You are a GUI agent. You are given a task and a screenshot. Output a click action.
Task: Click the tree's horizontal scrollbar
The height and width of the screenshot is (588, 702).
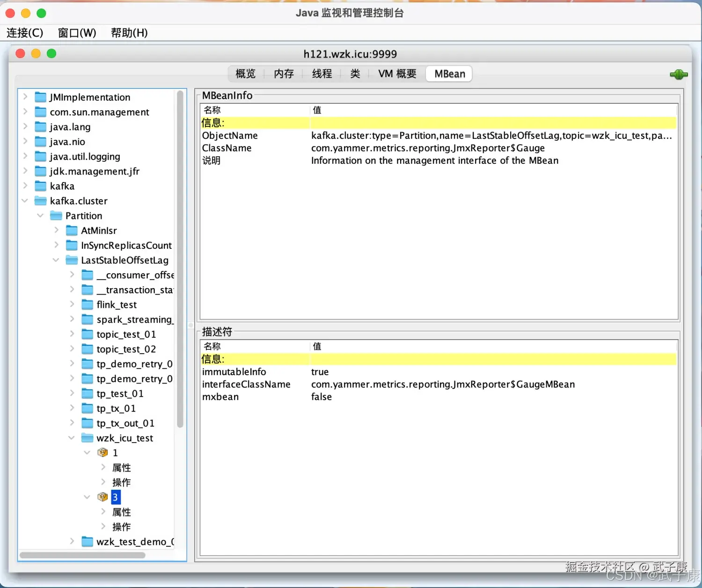pos(82,555)
